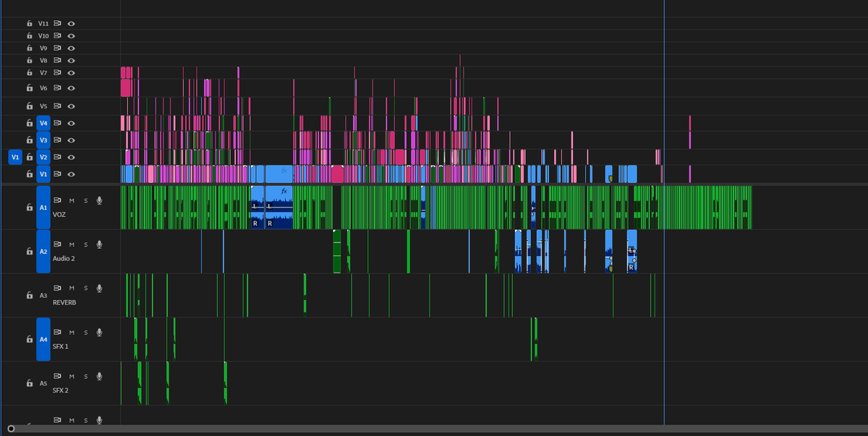
Task: Toggle sync lock on track V8
Action: click(x=57, y=60)
